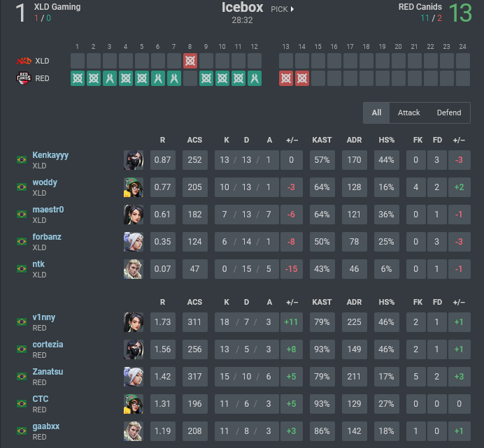Click RED's round 2 win icon
This screenshot has width=484, height=448.
tap(94, 78)
